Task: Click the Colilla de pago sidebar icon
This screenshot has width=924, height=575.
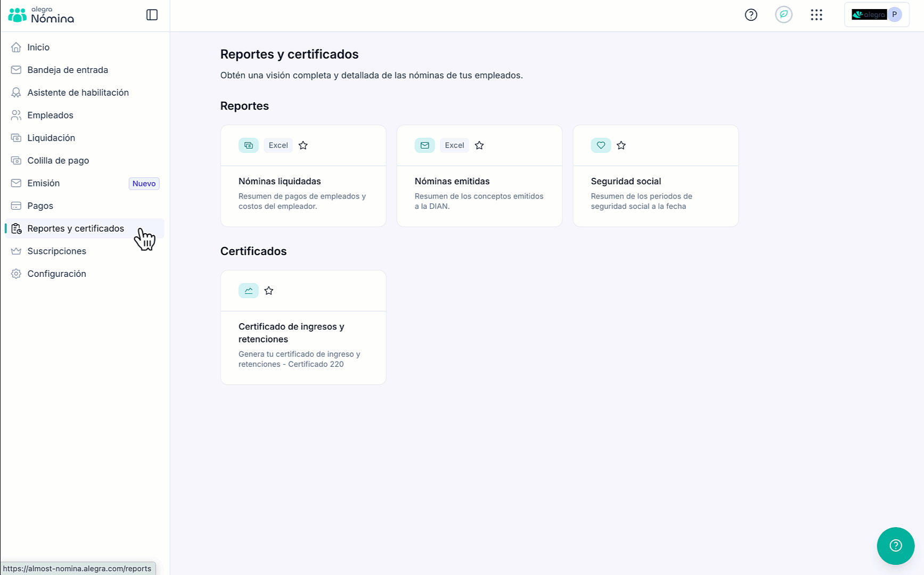Action: click(x=16, y=160)
